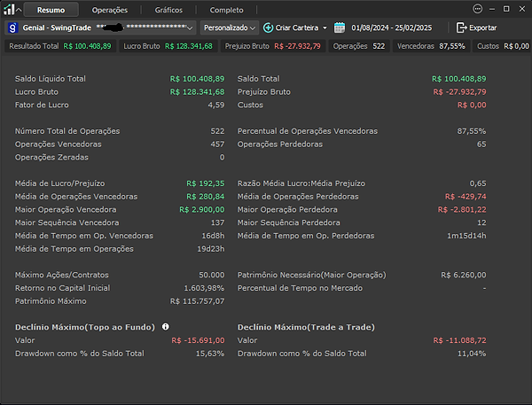
Task: Click the performance chart icon beside Resumo
Action: pyautogui.click(x=12, y=10)
